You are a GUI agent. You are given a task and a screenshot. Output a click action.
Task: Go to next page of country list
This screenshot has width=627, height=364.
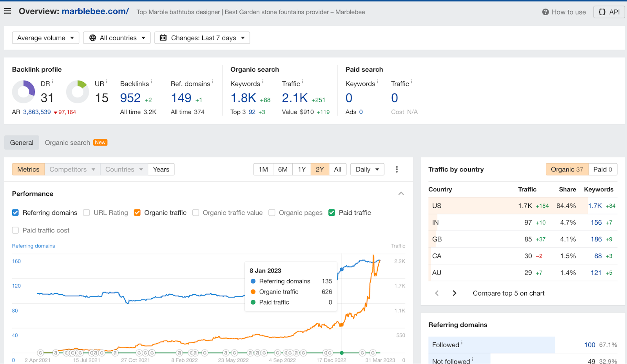click(455, 293)
